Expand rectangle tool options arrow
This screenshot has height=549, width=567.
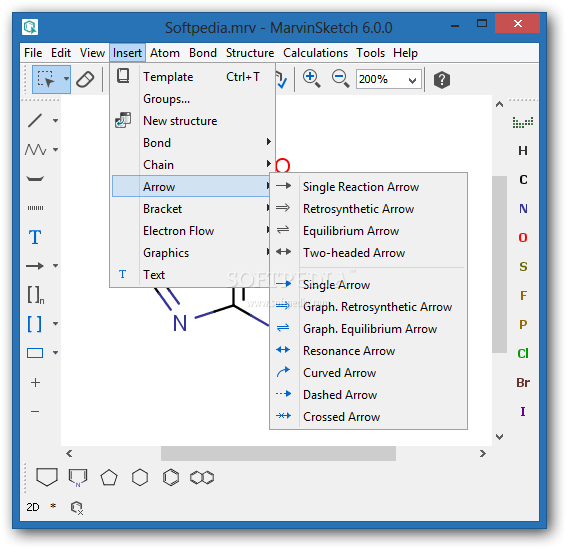pyautogui.click(x=55, y=353)
